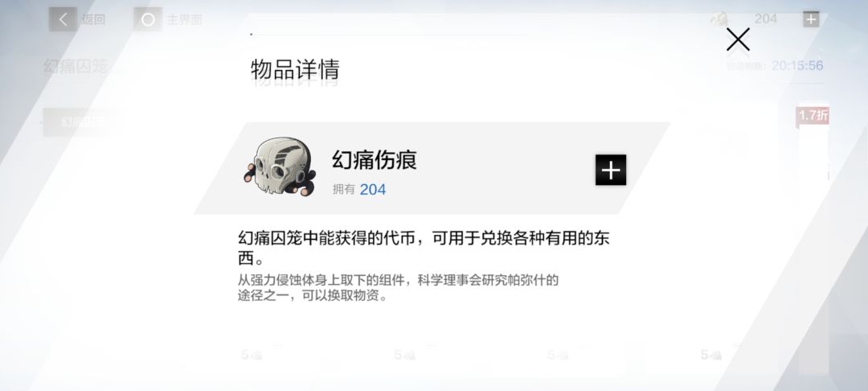Tap the 主界面 home circle icon

148,20
